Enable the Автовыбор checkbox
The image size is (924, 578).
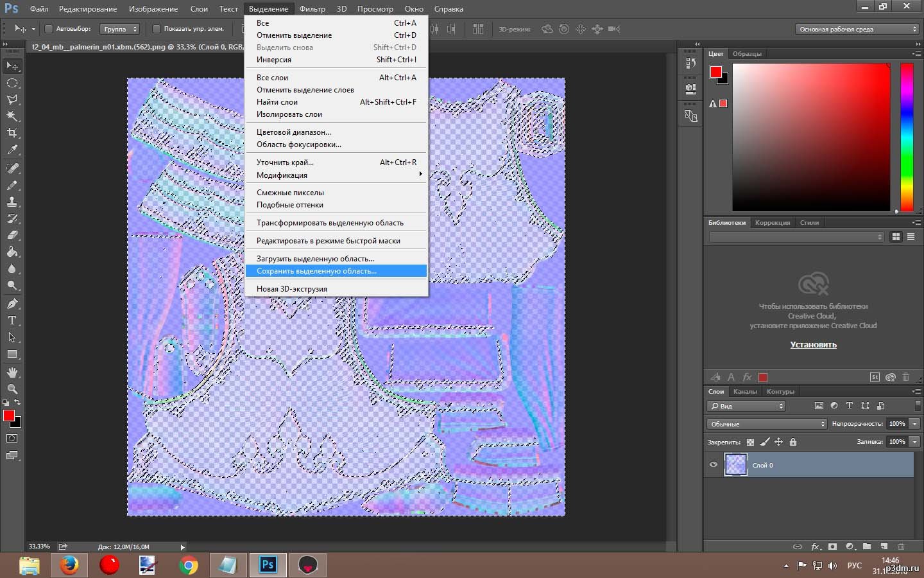[x=48, y=29]
